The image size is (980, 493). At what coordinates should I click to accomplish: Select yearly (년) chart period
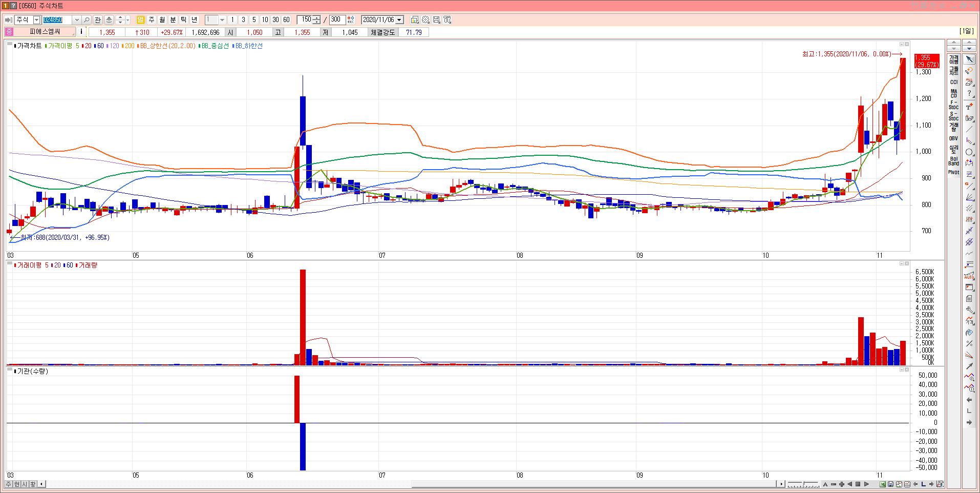pos(194,19)
